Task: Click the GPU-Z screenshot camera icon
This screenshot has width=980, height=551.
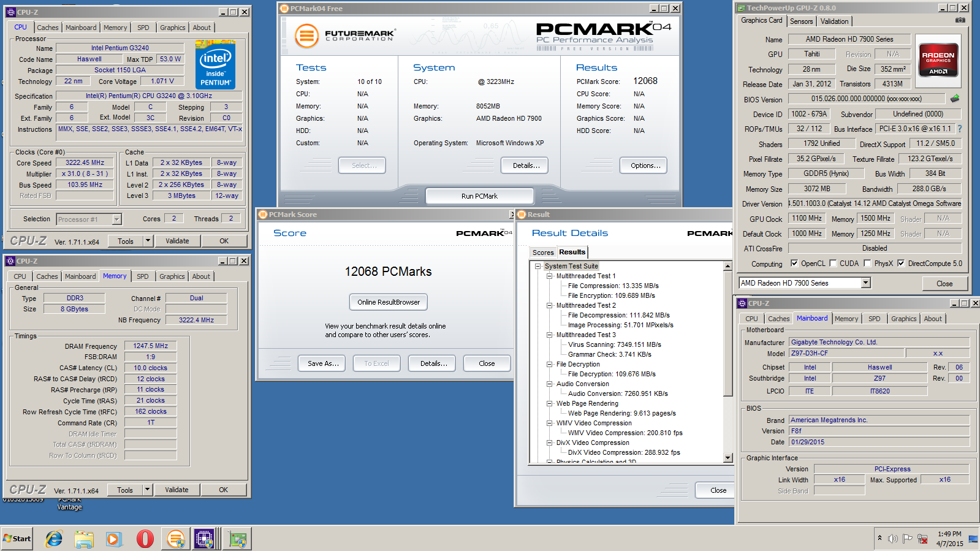Action: point(960,20)
